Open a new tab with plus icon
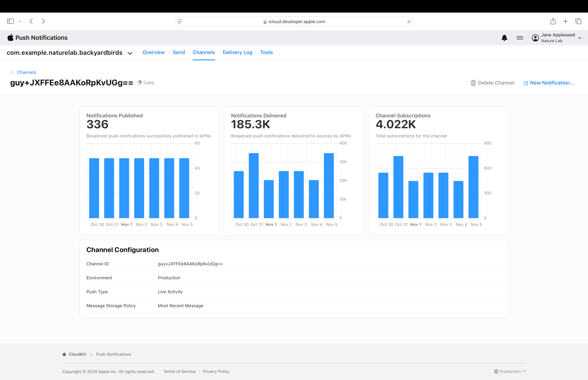 [x=565, y=21]
